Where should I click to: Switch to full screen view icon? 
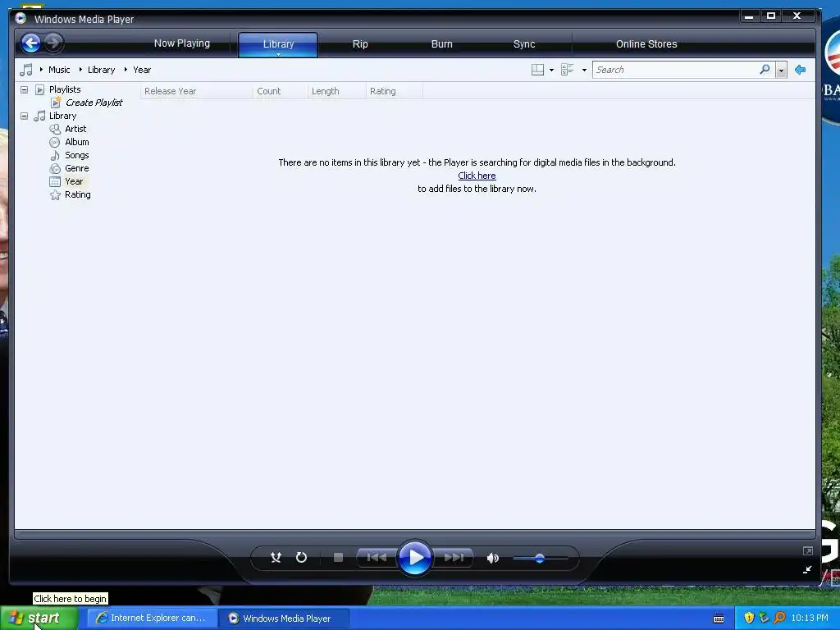pyautogui.click(x=808, y=550)
